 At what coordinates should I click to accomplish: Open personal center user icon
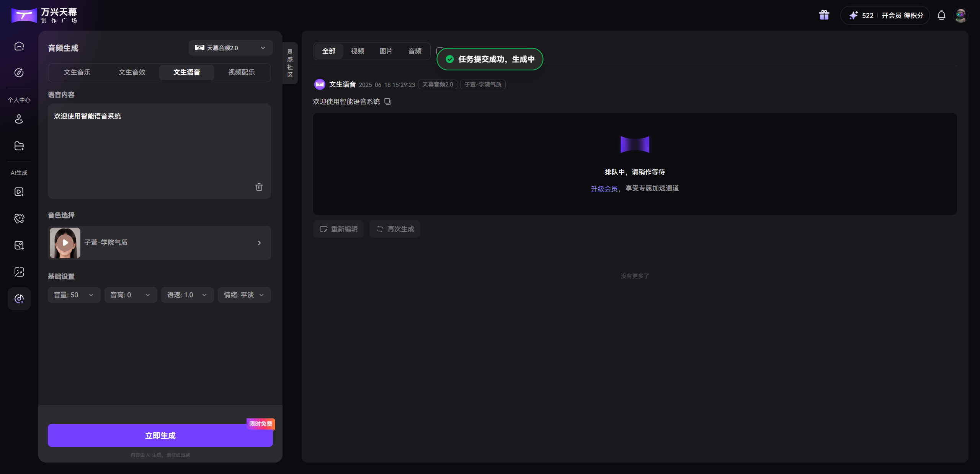coord(19,119)
